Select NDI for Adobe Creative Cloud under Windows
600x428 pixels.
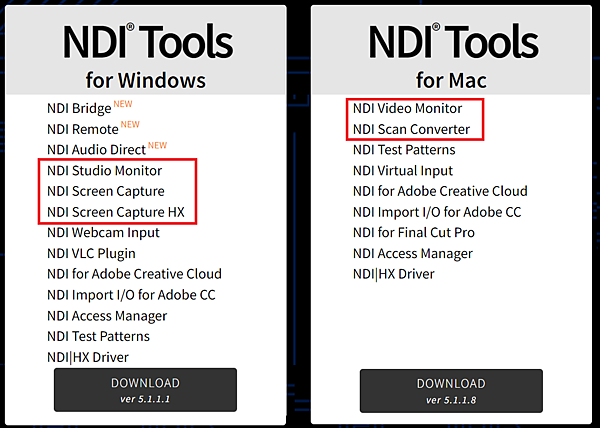coord(134,274)
